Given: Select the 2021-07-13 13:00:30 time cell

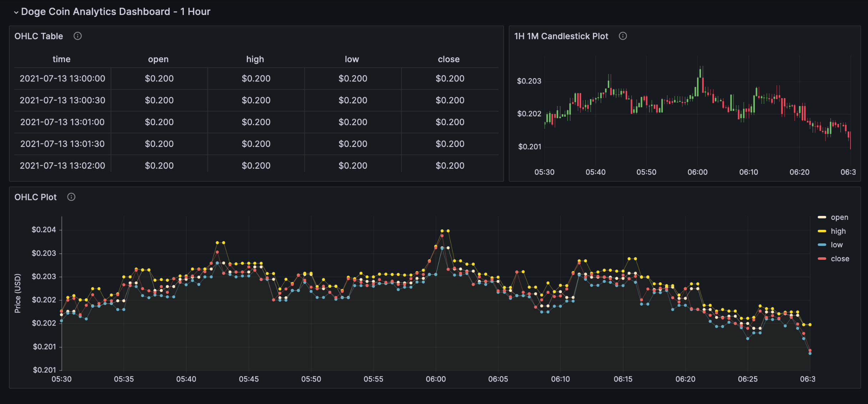Looking at the screenshot, I should click(x=62, y=100).
